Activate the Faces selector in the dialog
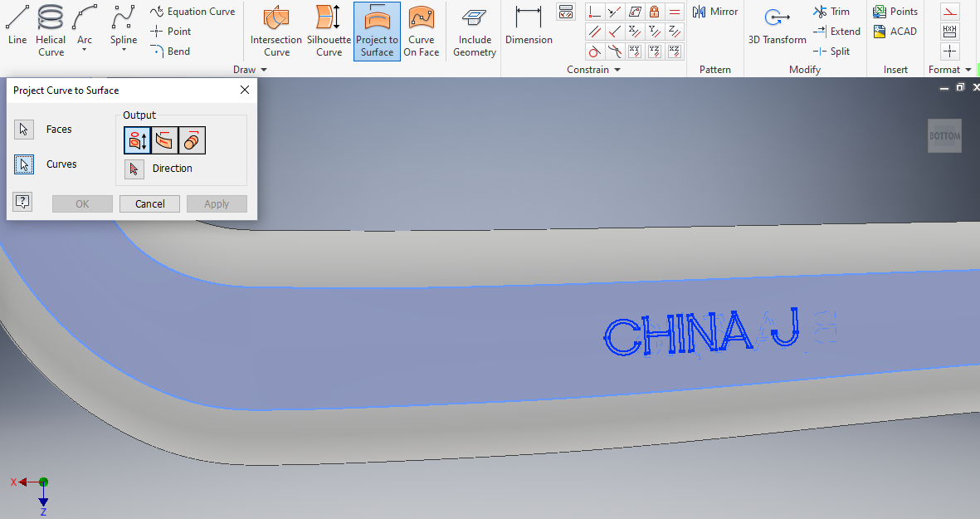Viewport: 980px width, 519px height. point(24,129)
